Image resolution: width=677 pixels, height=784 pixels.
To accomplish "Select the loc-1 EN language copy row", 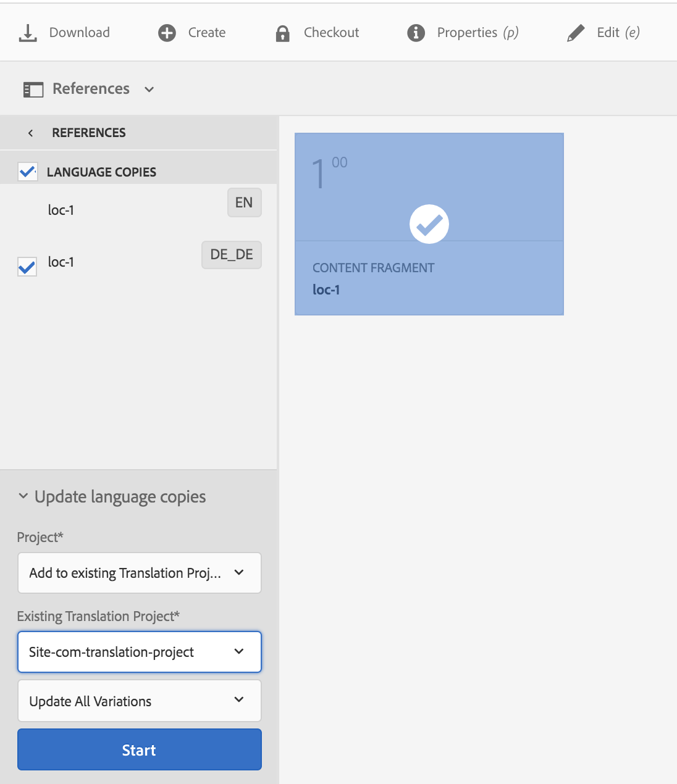I will (138, 210).
